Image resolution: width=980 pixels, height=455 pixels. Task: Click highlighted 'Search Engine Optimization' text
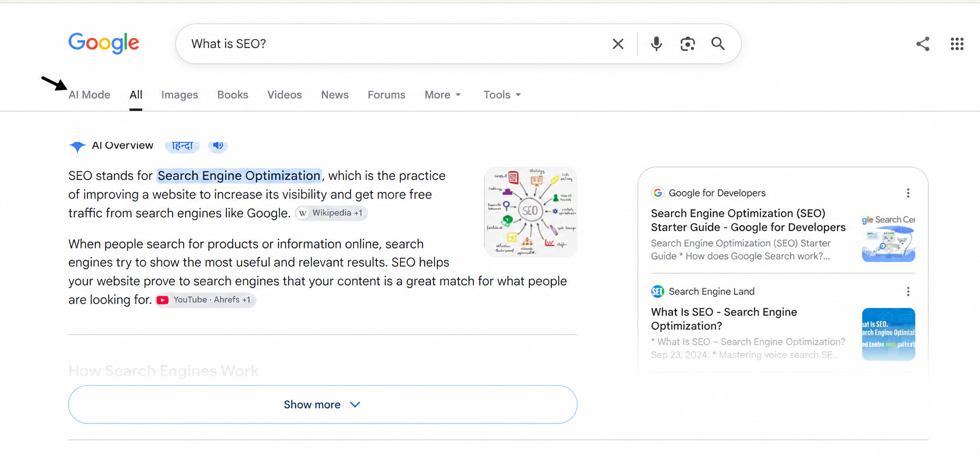pyautogui.click(x=239, y=176)
